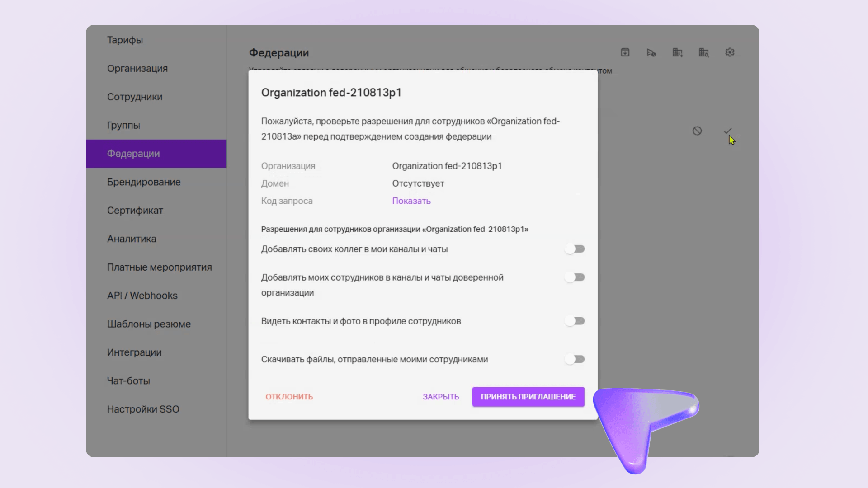Click search organization building icon
868x488 pixels.
pos(703,52)
